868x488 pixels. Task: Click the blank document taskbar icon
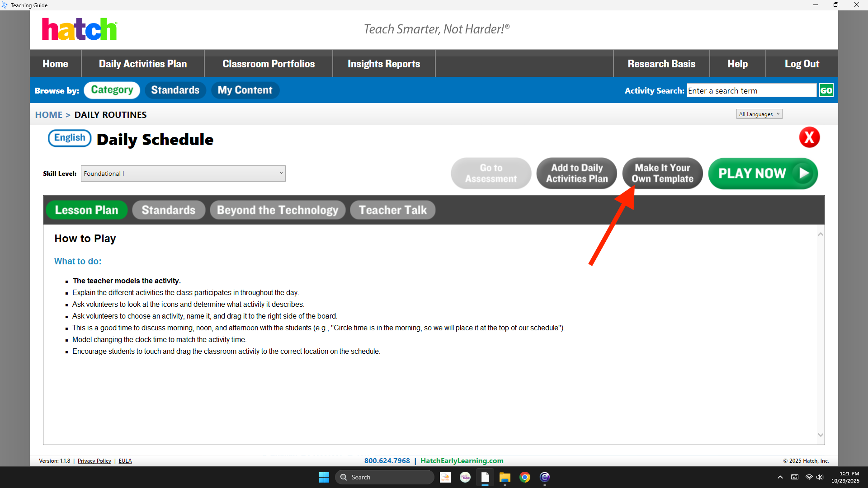tap(485, 477)
